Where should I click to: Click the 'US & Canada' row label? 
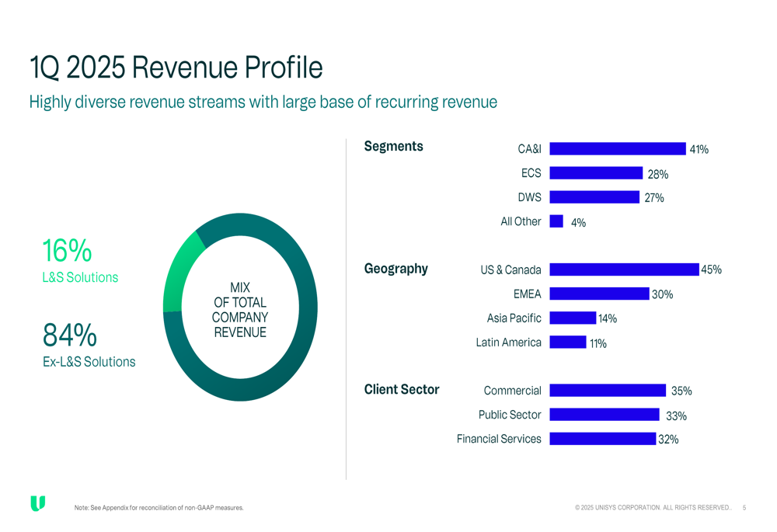tap(511, 270)
